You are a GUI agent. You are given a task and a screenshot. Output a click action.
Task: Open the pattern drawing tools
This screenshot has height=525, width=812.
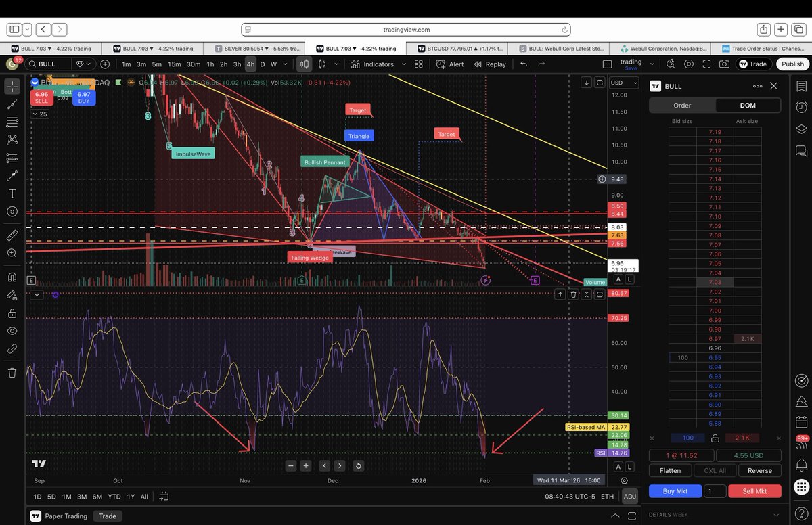pos(12,140)
